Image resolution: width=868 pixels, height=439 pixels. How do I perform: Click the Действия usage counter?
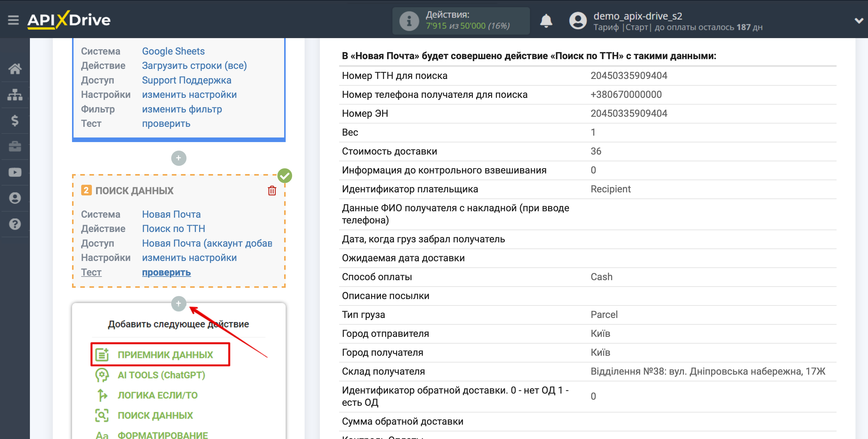click(461, 20)
